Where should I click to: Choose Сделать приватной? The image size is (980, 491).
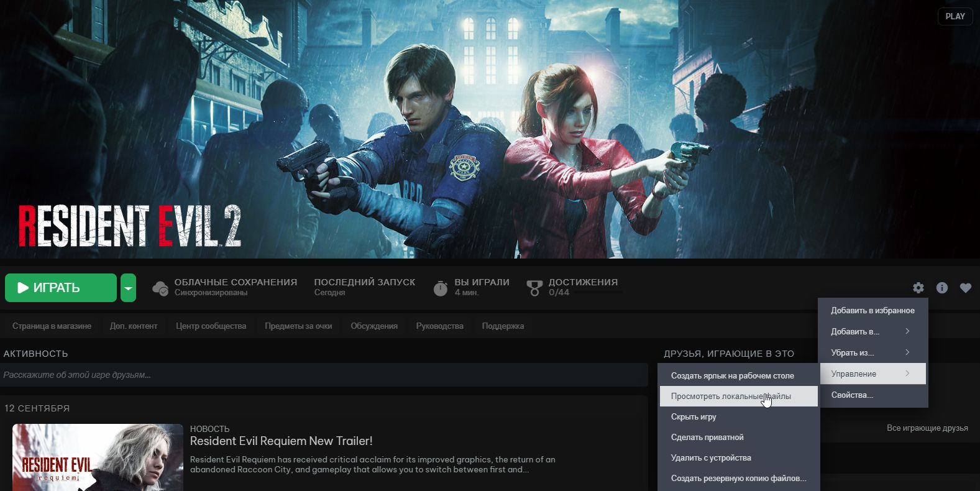[739, 437]
